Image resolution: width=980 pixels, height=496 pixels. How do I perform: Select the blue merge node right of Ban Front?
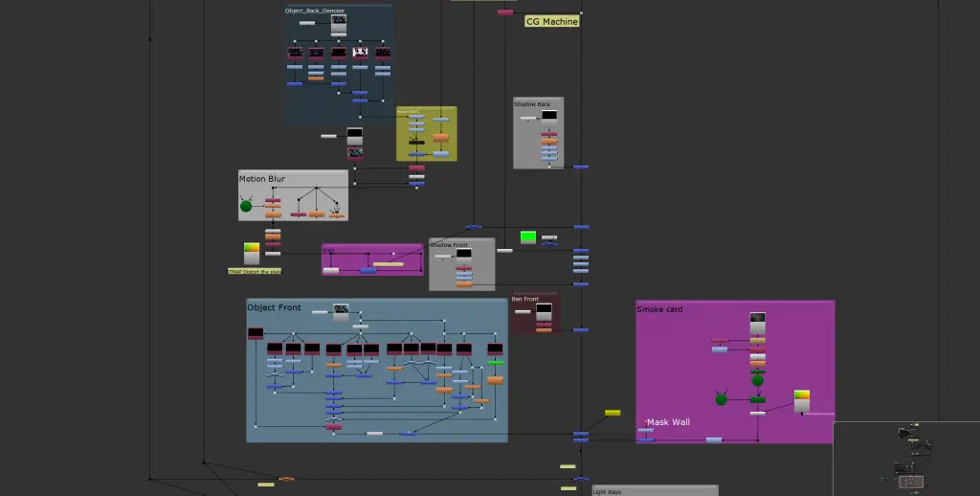581,330
